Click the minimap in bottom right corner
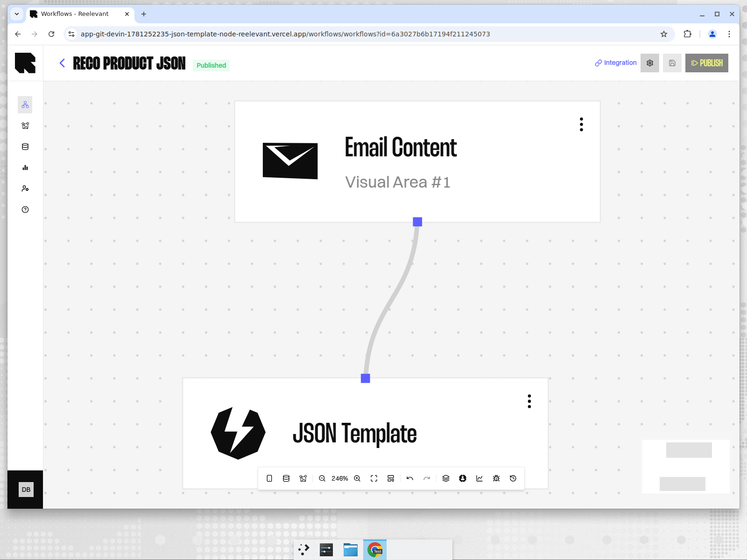 [686, 467]
